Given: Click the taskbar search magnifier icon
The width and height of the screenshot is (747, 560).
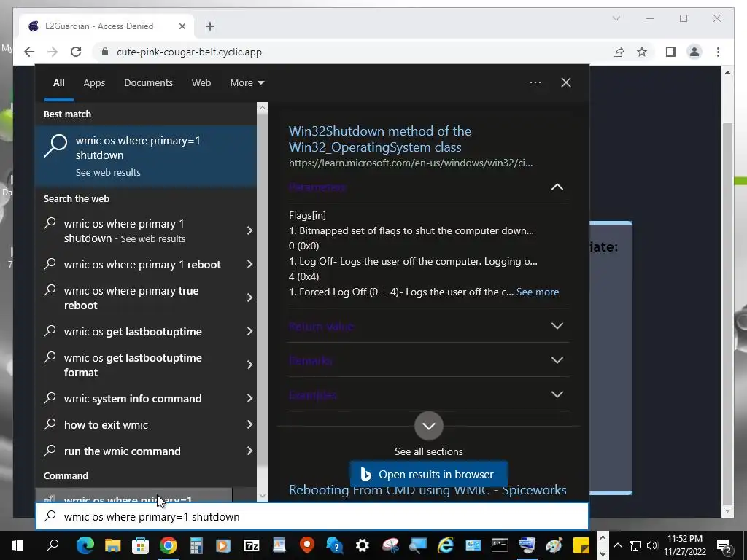Looking at the screenshot, I should (x=53, y=545).
